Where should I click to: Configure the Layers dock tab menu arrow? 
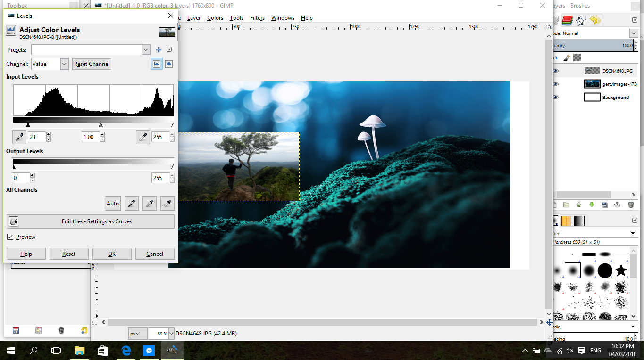click(x=634, y=20)
